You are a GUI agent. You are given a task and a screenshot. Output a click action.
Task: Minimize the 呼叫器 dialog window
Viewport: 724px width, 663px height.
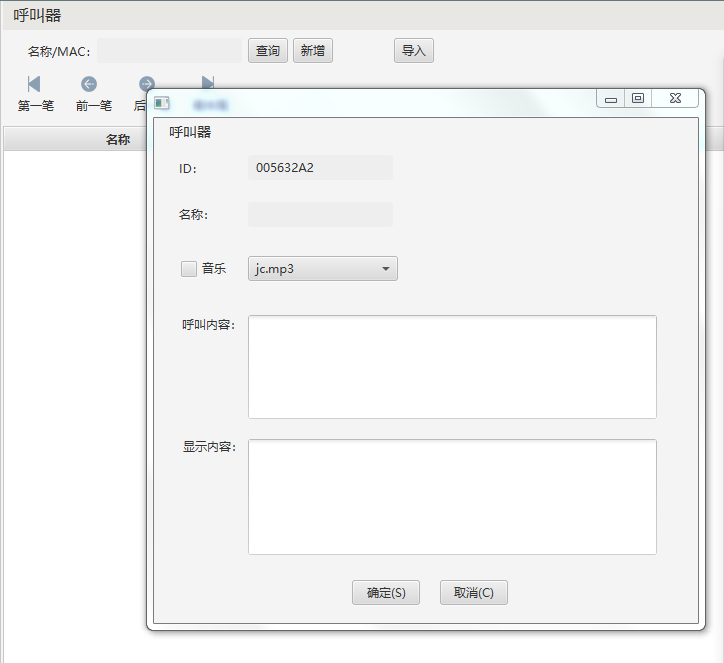pyautogui.click(x=611, y=99)
